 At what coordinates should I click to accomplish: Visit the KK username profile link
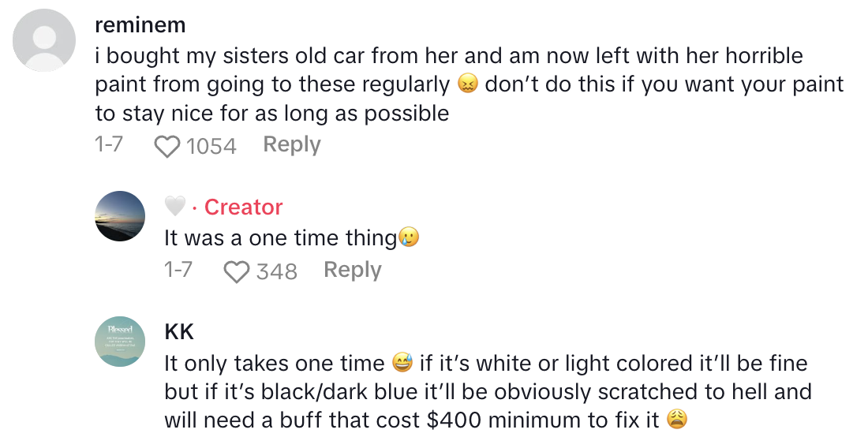179,332
